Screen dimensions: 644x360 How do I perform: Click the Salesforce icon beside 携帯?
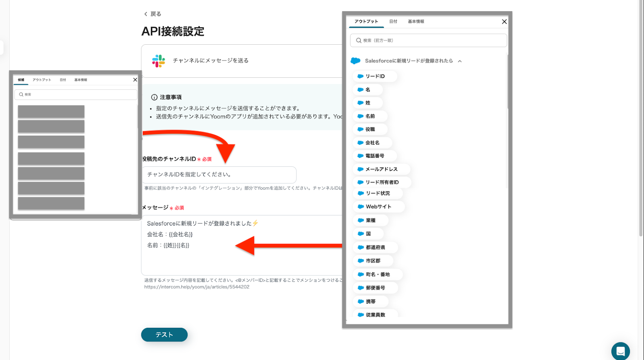pyautogui.click(x=361, y=302)
